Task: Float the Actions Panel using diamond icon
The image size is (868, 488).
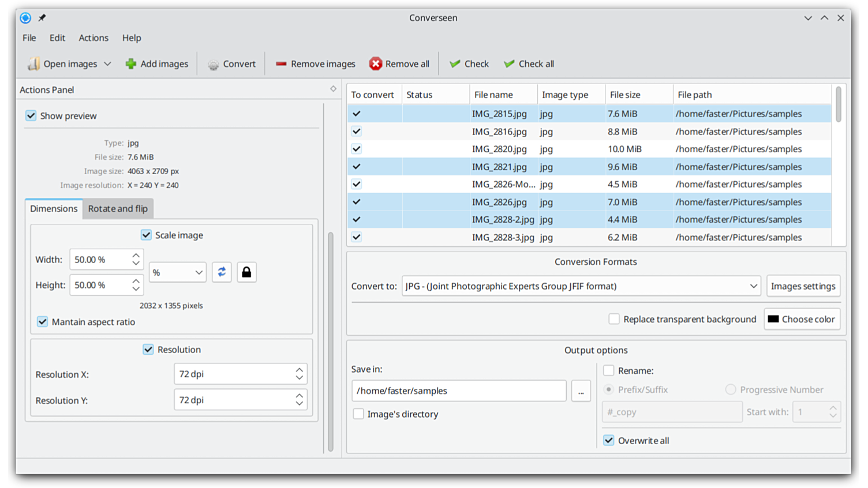Action: [x=333, y=89]
